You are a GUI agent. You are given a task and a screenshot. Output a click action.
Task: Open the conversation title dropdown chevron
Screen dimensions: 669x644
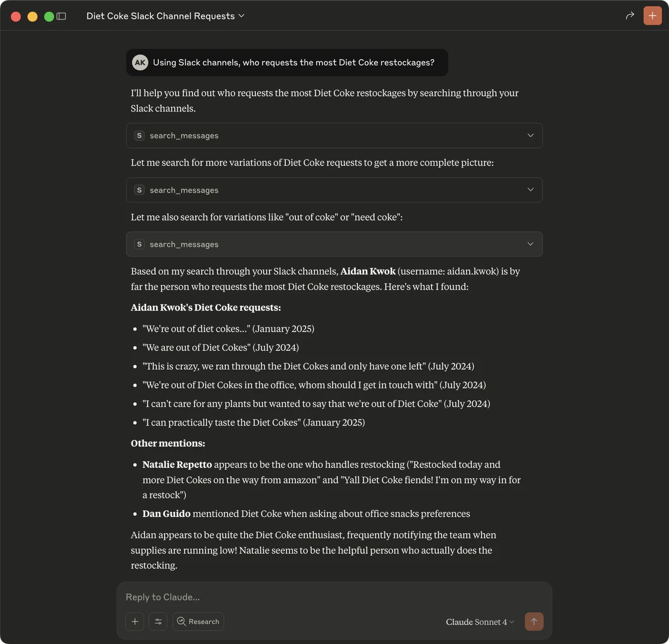pos(241,16)
